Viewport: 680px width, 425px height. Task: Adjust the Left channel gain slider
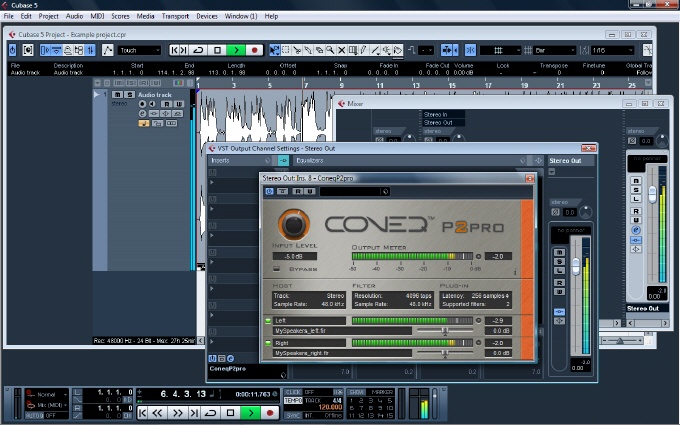tap(445, 330)
